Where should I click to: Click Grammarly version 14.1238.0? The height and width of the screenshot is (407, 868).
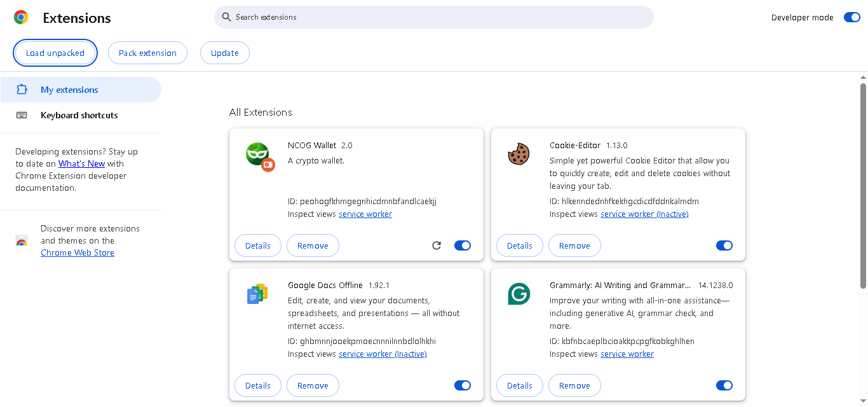715,286
